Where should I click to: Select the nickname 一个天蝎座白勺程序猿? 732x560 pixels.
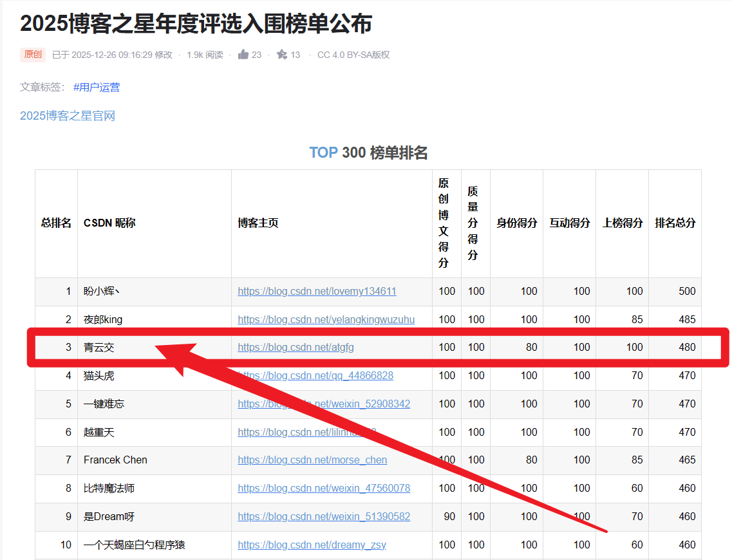[135, 545]
